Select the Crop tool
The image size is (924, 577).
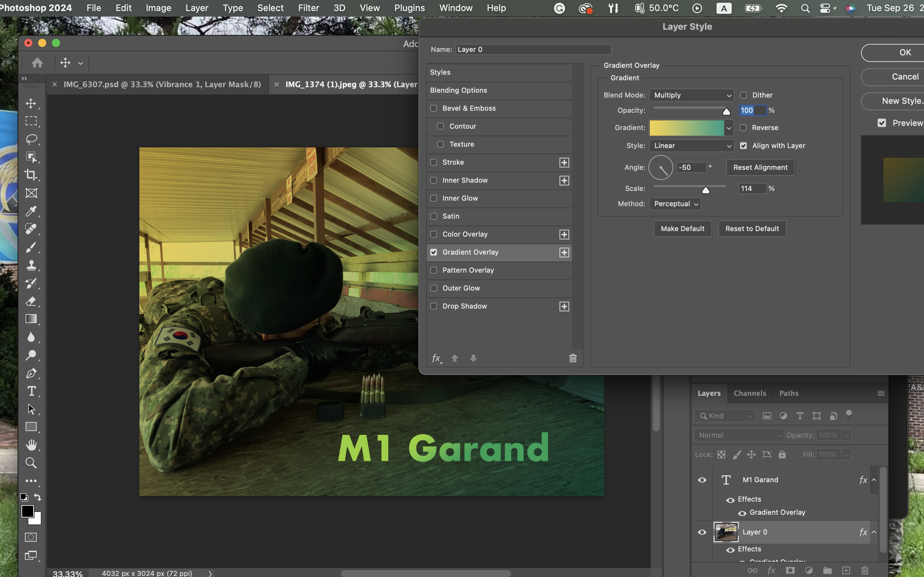click(31, 175)
